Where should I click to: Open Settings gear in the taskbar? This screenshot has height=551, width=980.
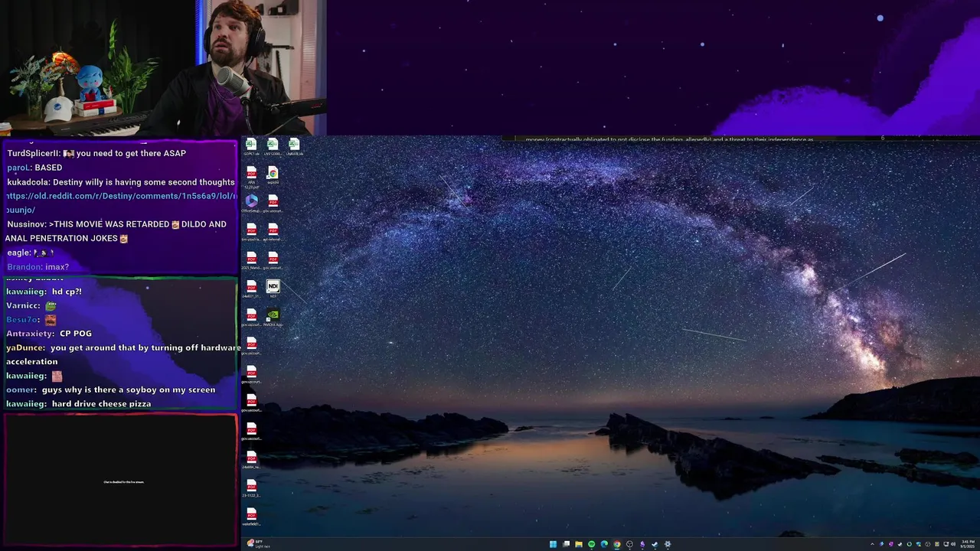click(668, 544)
